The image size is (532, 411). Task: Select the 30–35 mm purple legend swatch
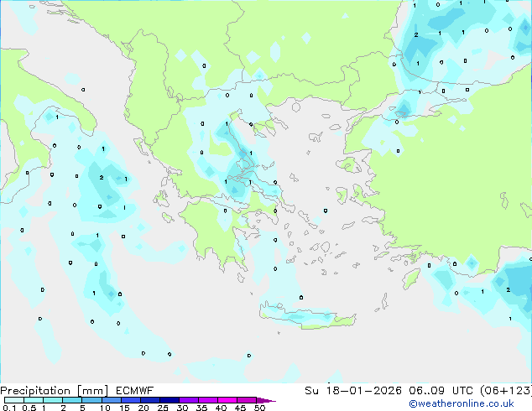[189, 400]
